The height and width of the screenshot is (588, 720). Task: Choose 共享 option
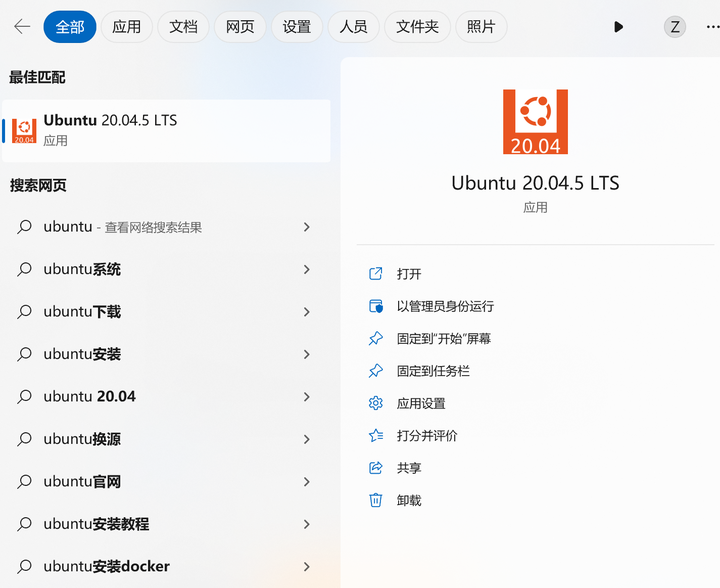[x=409, y=468]
